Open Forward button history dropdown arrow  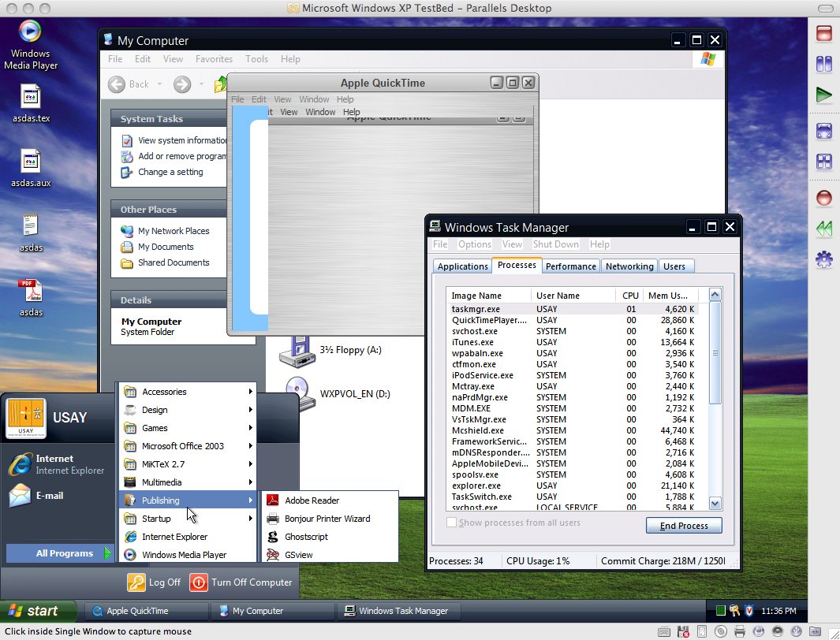[x=201, y=84]
